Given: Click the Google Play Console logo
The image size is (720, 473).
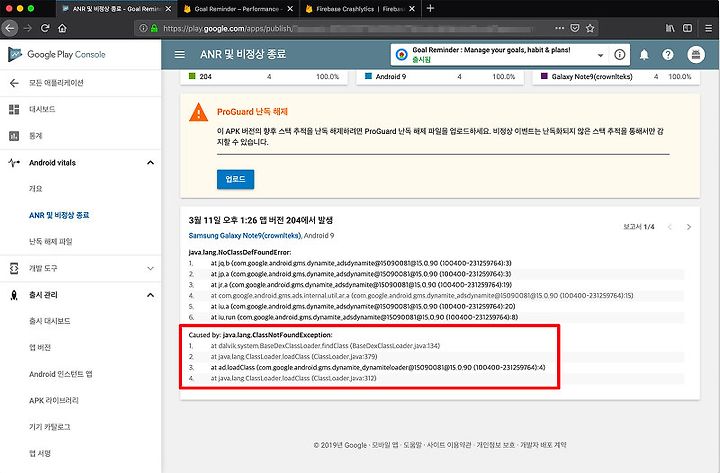Looking at the screenshot, I should 56,54.
